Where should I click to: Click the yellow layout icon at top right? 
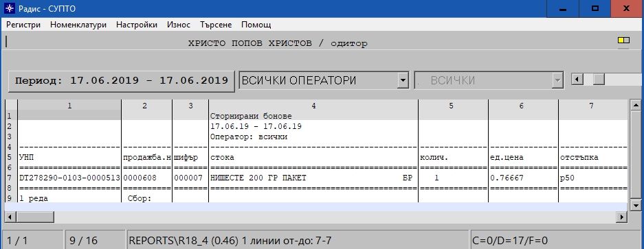click(x=623, y=40)
